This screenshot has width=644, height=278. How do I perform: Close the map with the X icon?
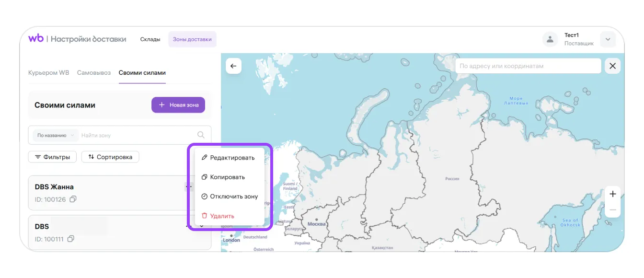612,66
